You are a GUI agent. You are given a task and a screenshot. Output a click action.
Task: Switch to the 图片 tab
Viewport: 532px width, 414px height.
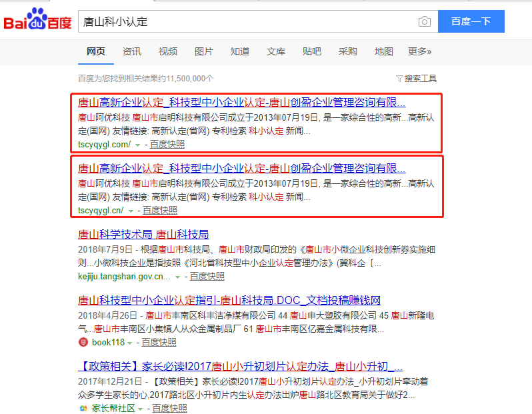coord(204,51)
